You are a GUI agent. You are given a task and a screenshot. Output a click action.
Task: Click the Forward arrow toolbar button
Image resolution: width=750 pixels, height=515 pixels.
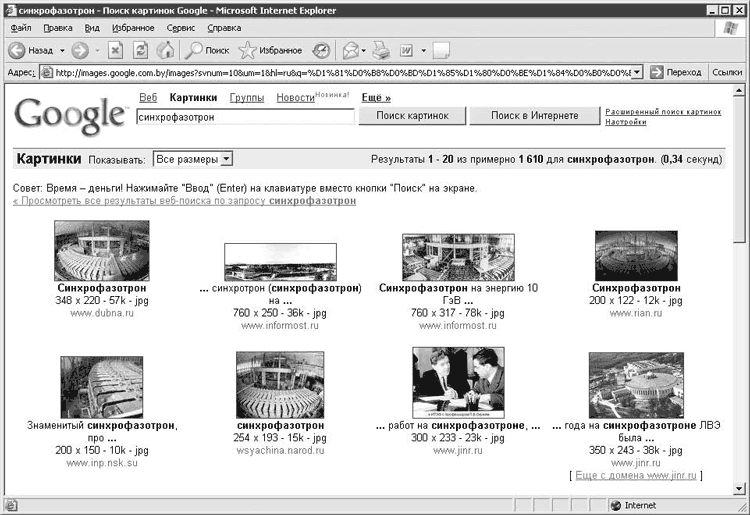[x=79, y=50]
